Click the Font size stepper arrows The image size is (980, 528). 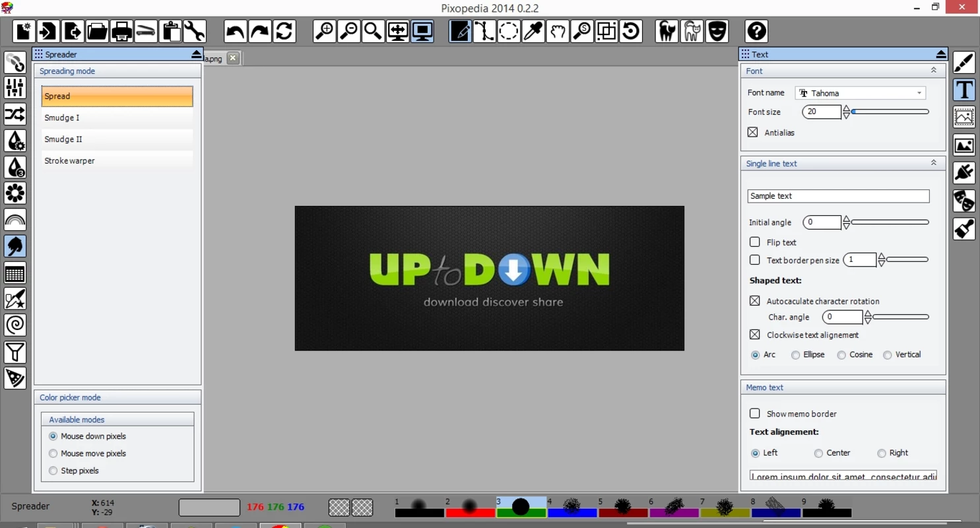(847, 112)
